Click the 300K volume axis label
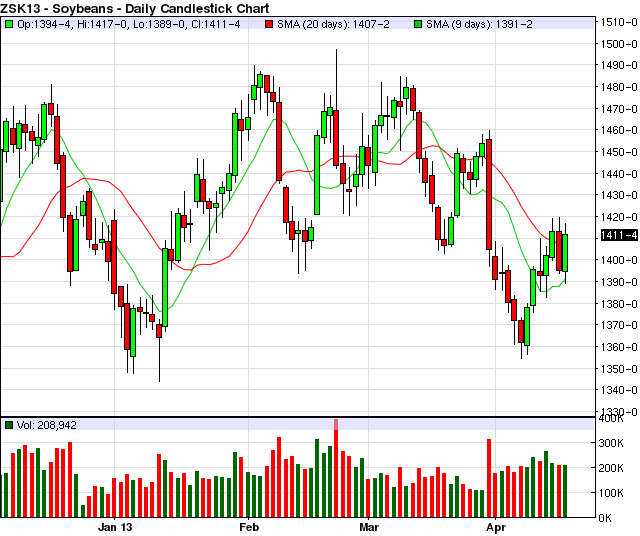The image size is (640, 536). 611,443
